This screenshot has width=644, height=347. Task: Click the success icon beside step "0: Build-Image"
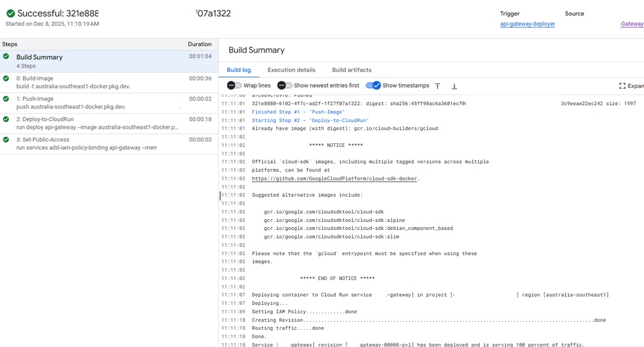click(5, 78)
